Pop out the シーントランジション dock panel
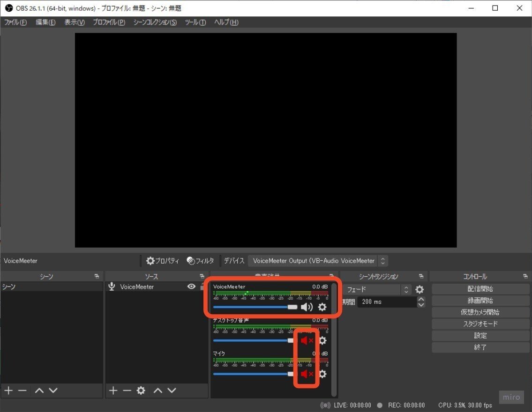The image size is (532, 412). pyautogui.click(x=421, y=277)
